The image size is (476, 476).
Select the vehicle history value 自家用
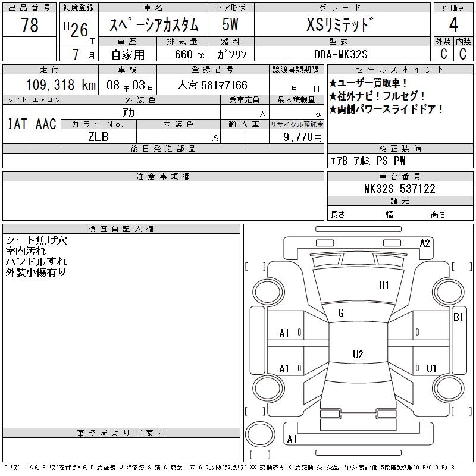pos(128,55)
